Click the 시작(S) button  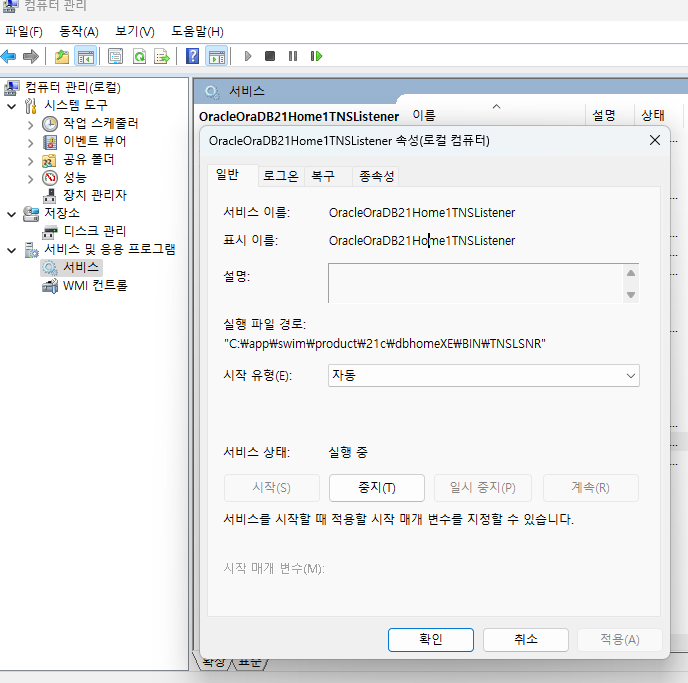272,488
